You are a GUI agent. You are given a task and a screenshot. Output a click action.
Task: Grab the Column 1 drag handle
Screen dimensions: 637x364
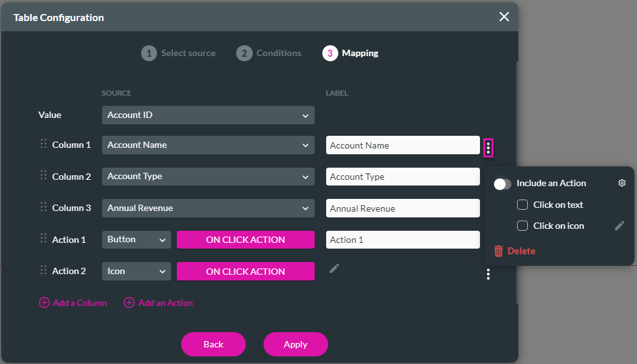point(43,143)
